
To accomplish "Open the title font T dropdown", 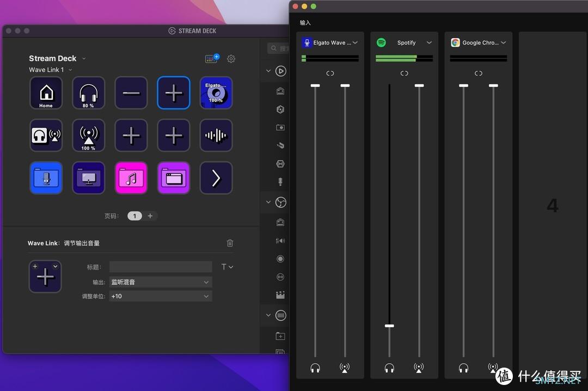I will pyautogui.click(x=227, y=267).
